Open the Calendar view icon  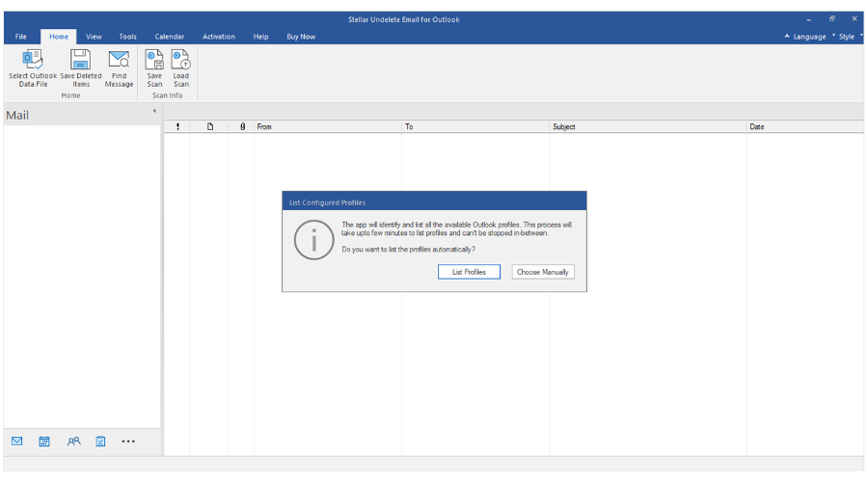(x=44, y=442)
